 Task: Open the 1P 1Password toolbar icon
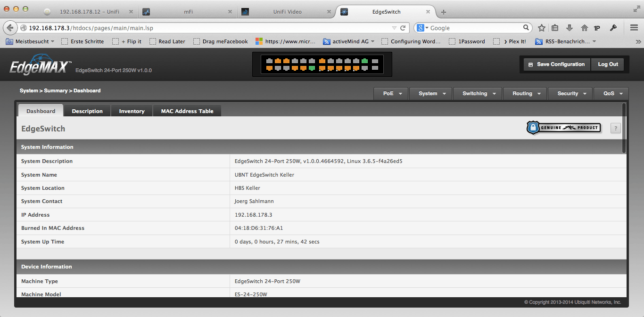point(597,28)
